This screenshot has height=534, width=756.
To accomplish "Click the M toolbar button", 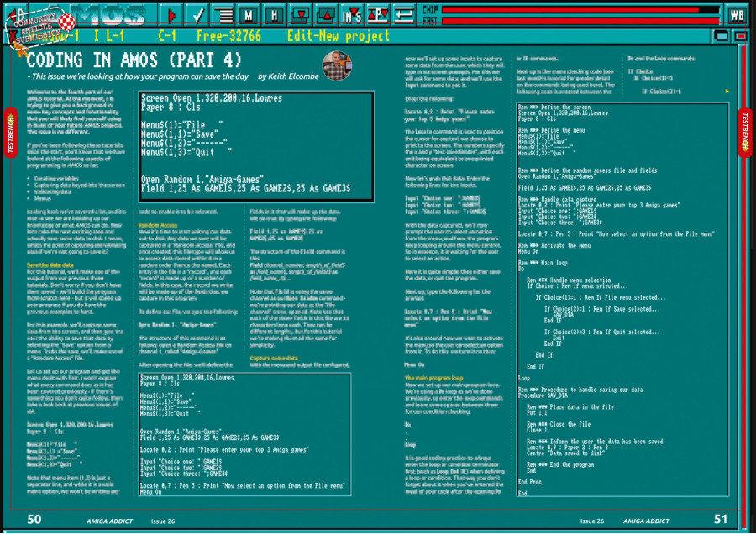I will click(x=249, y=14).
